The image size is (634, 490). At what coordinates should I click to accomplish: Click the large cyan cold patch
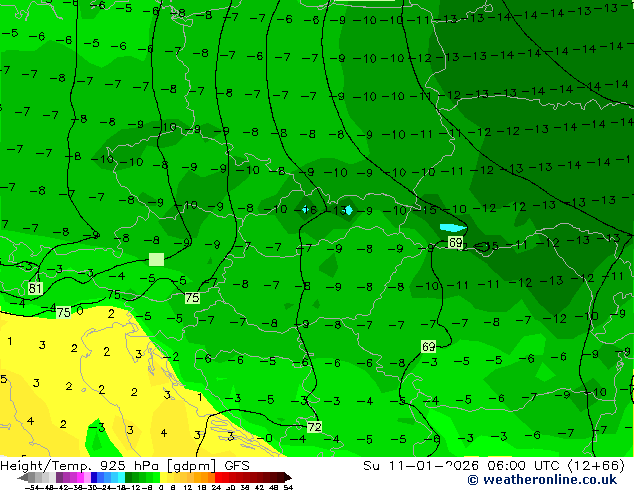click(453, 228)
